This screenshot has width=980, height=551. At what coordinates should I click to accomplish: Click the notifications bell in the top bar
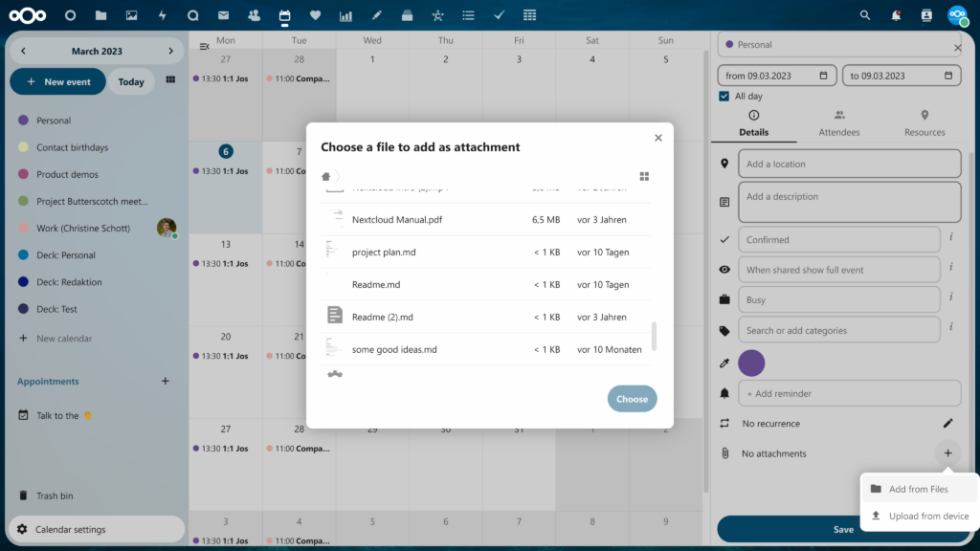[894, 14]
